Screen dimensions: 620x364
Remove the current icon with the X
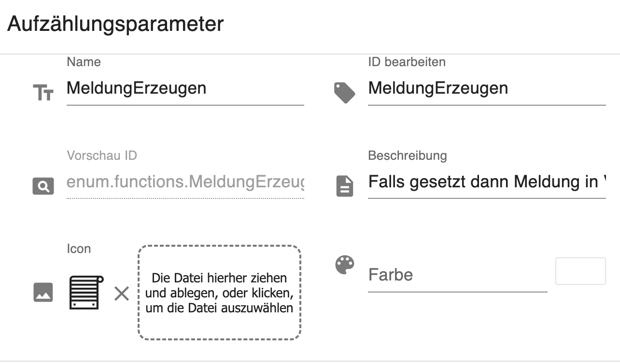(x=122, y=294)
